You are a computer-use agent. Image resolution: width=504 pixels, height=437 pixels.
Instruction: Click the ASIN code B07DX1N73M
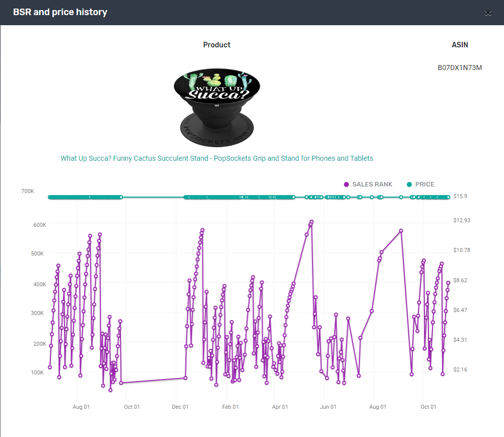(x=460, y=67)
